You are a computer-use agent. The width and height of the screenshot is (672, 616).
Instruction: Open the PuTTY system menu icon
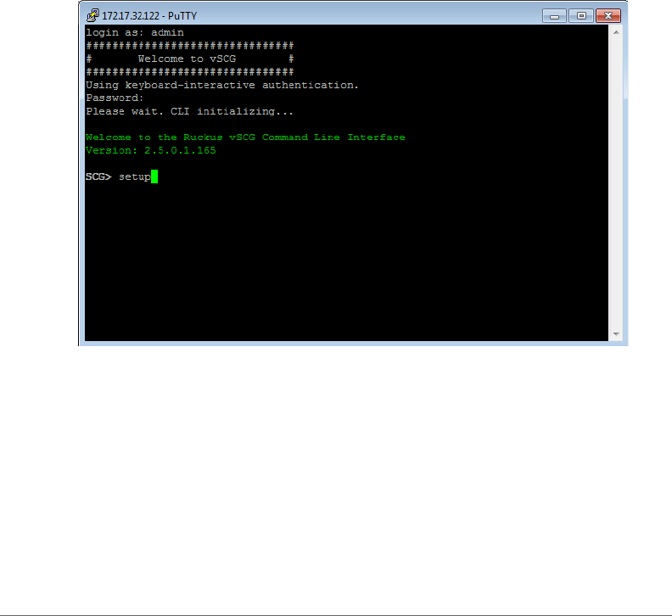pos(92,16)
